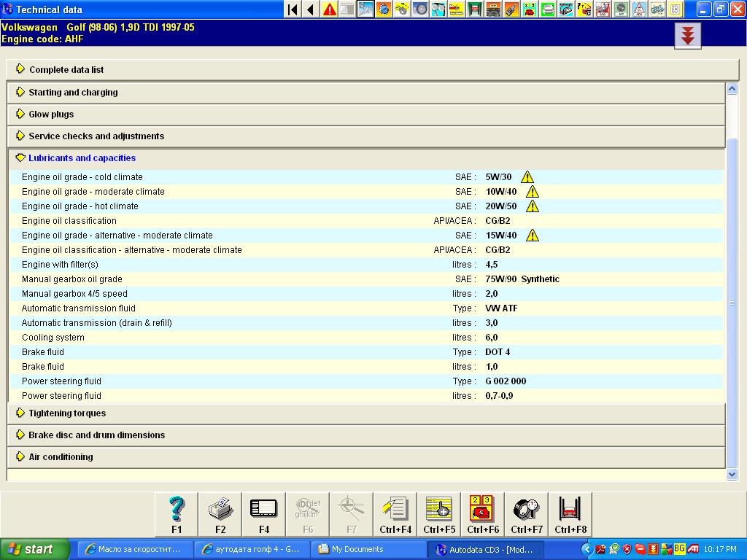Click the F1 help question mark button
Image resolution: width=747 pixels, height=560 pixels.
pyautogui.click(x=177, y=513)
